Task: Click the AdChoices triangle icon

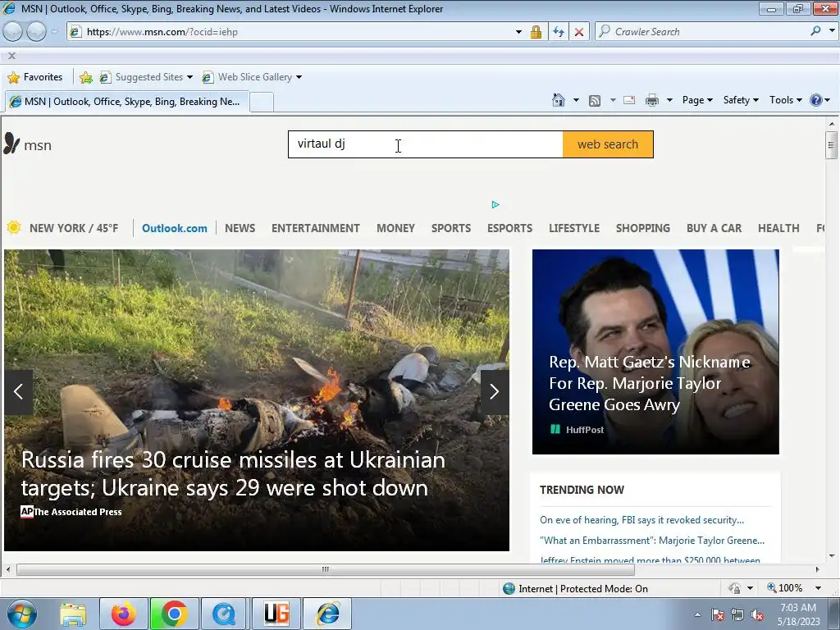Action: (x=495, y=204)
